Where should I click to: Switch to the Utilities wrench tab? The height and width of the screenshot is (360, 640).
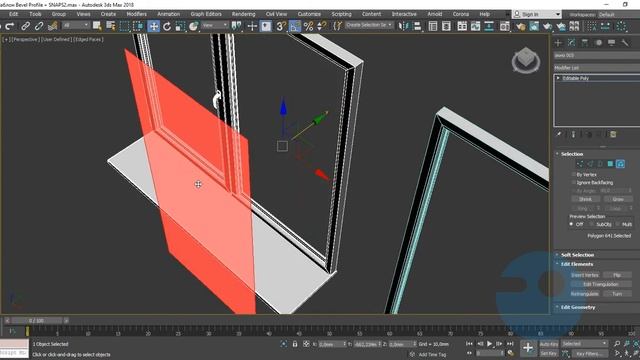pyautogui.click(x=625, y=43)
